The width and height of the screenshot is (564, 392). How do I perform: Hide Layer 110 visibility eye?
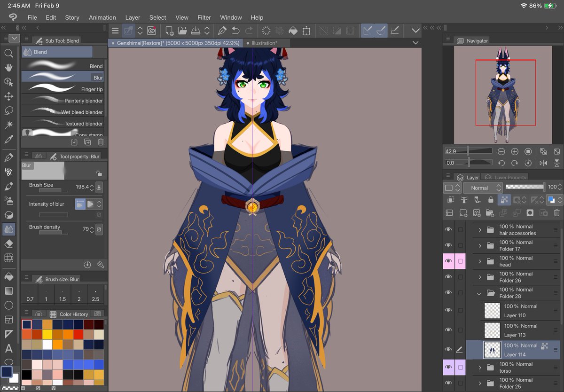(x=448, y=310)
